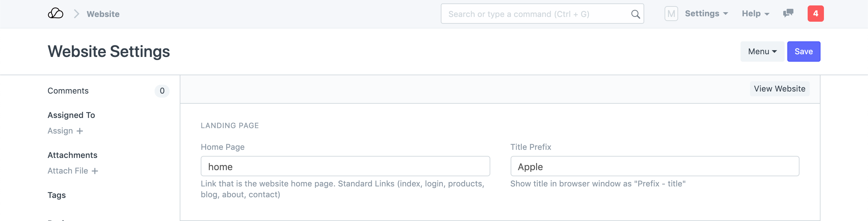Click the Assign link in sidebar
This screenshot has height=221, width=868.
click(x=60, y=131)
